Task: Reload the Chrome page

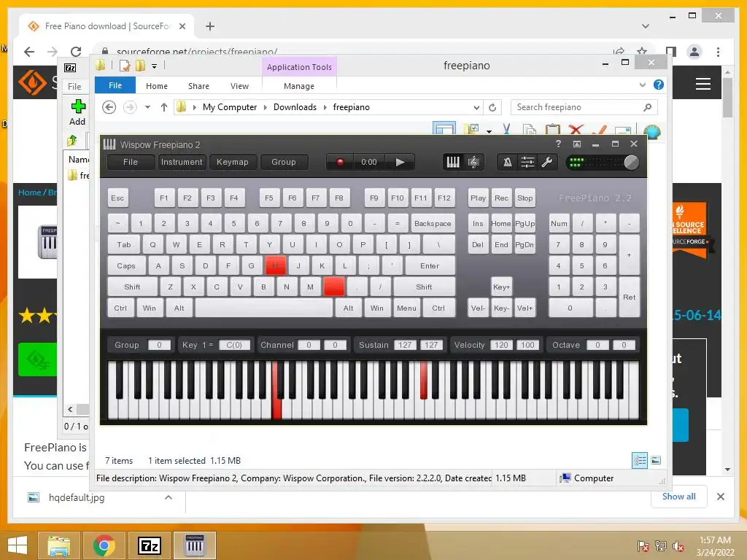Action: point(76,52)
